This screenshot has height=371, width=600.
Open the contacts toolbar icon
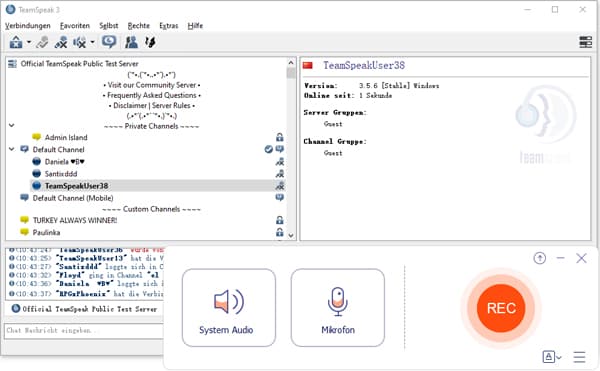click(x=131, y=42)
